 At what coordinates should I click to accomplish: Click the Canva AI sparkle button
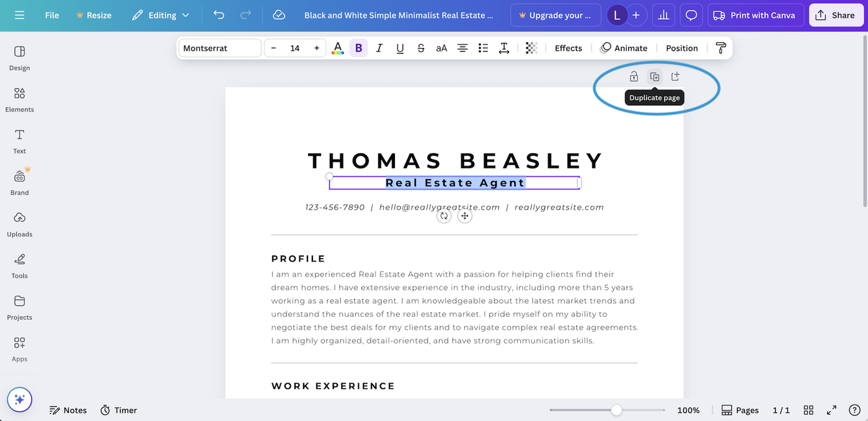coord(19,400)
